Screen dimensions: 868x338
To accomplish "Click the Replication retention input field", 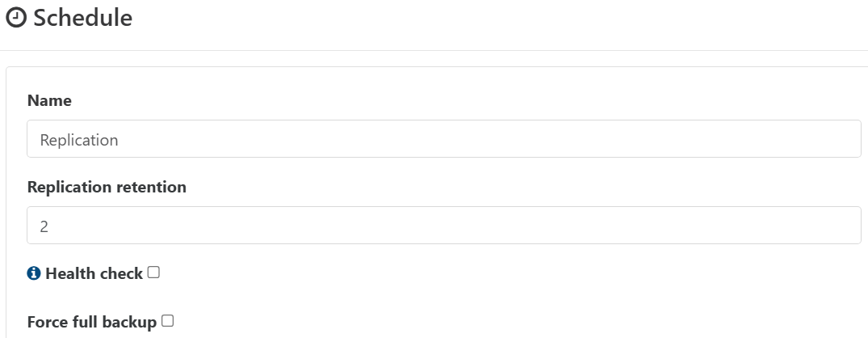I will tap(444, 226).
